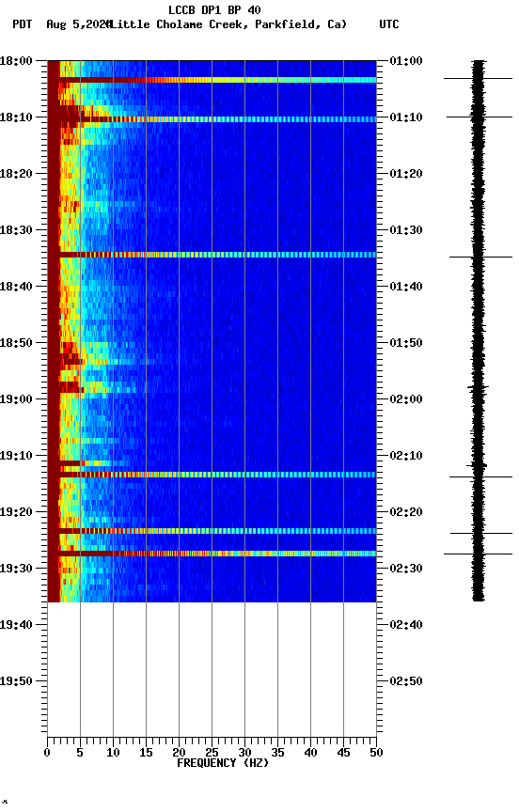Click the '18:10' PDT time label

pos(16,117)
